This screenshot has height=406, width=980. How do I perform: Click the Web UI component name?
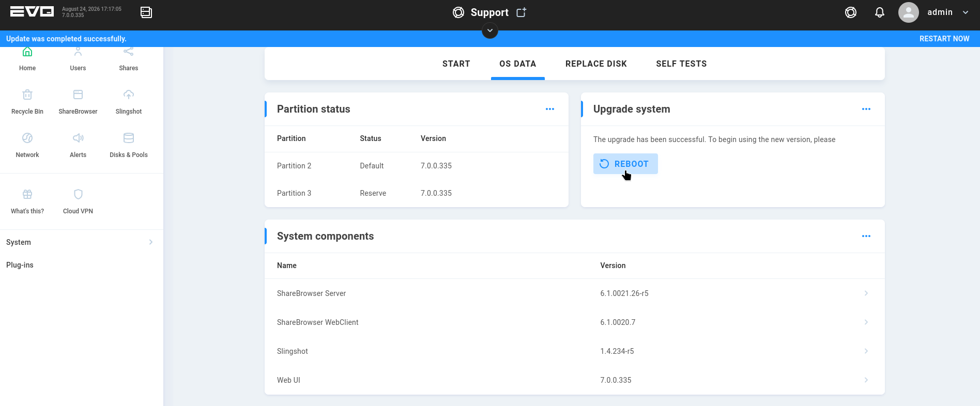click(288, 380)
